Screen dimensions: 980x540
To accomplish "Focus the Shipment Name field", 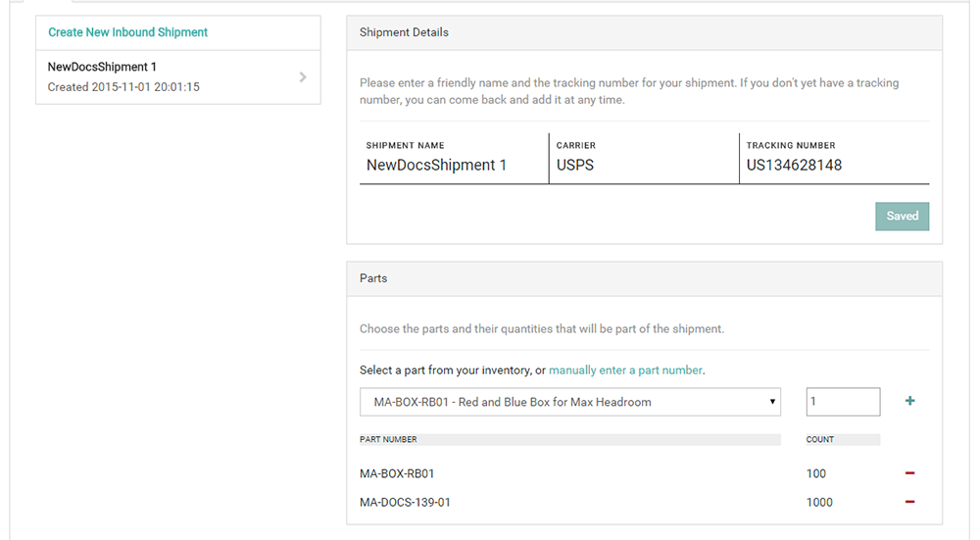I will pyautogui.click(x=451, y=166).
